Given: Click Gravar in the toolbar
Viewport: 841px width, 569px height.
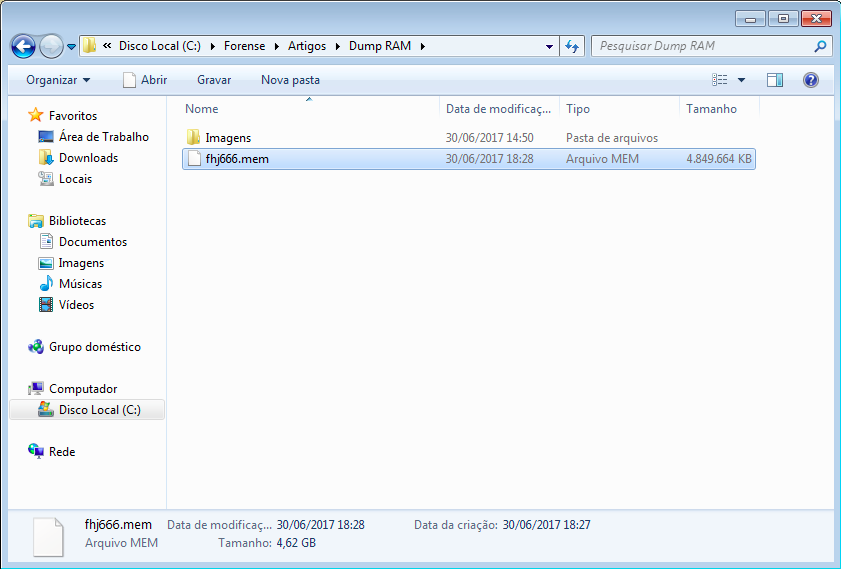Looking at the screenshot, I should [214, 80].
